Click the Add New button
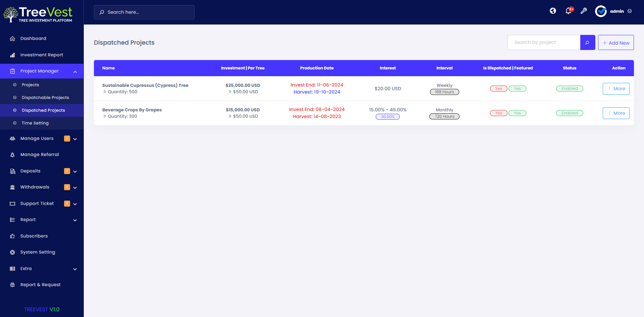 [616, 43]
